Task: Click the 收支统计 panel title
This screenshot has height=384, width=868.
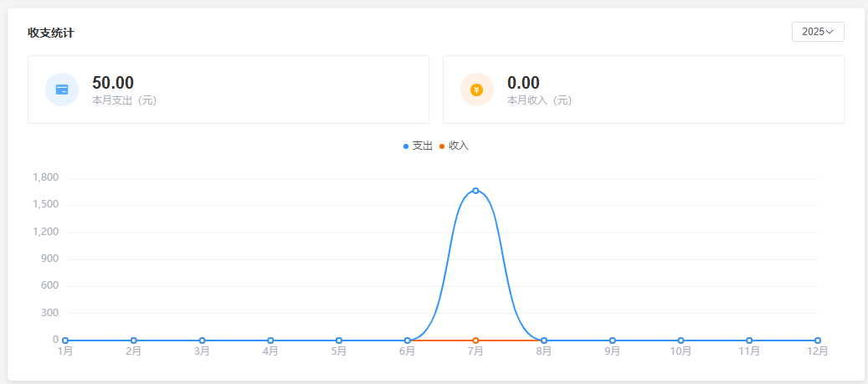Action: click(x=50, y=33)
